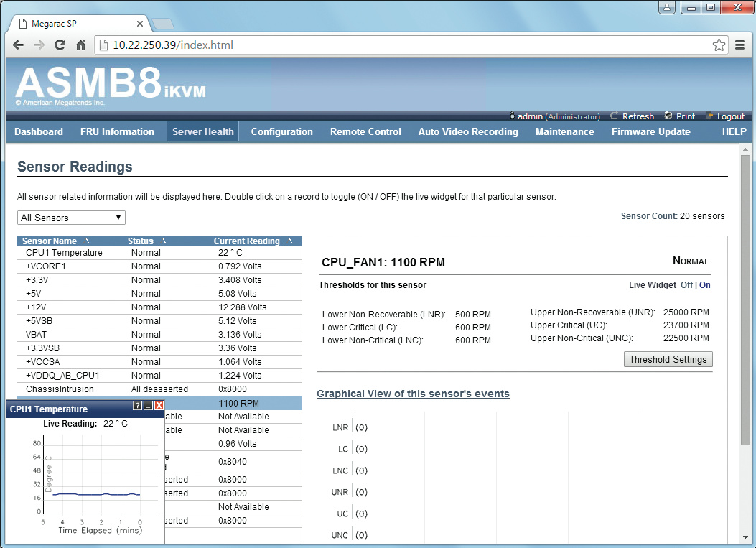
Task: Click the ASMB8 iKVM logo
Action: (111, 85)
